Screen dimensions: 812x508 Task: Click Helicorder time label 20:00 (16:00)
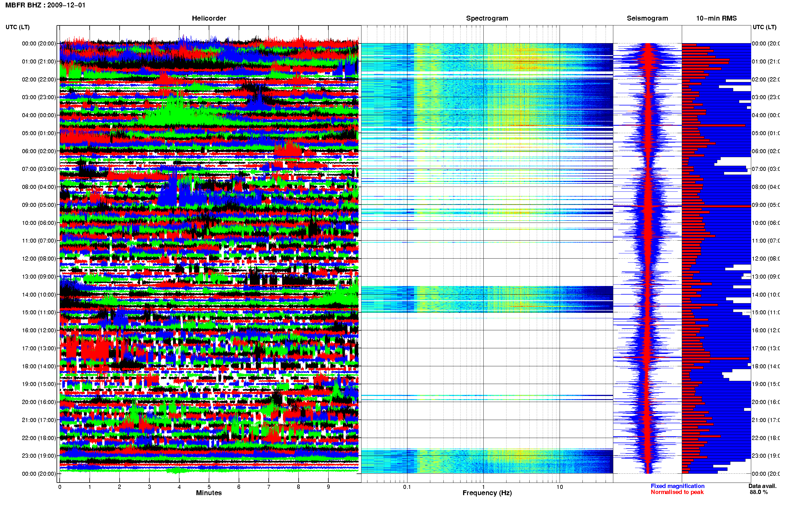click(x=39, y=402)
